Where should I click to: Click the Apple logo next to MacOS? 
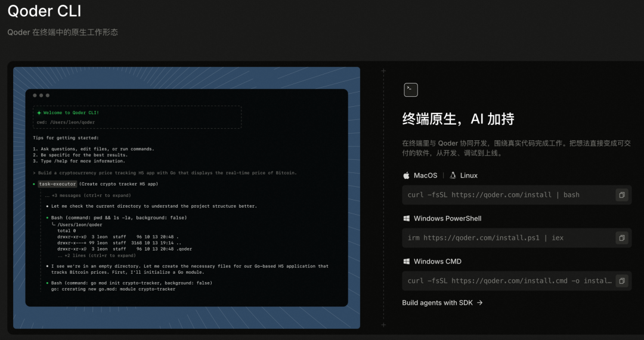click(x=406, y=175)
